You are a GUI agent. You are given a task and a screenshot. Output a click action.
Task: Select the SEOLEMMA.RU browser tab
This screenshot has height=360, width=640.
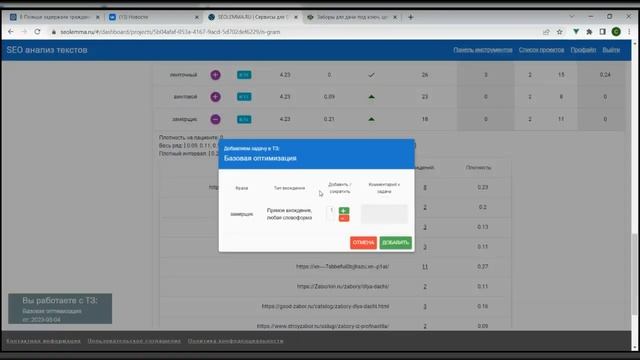[252, 17]
